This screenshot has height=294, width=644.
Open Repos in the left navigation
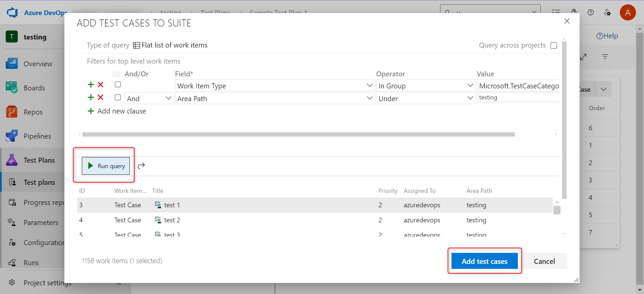pyautogui.click(x=33, y=112)
